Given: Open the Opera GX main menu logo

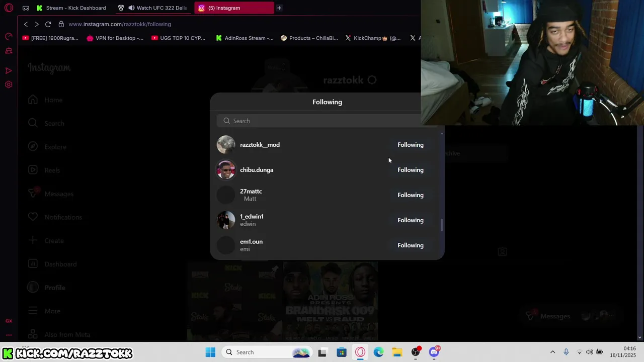Looking at the screenshot, I should point(9,8).
